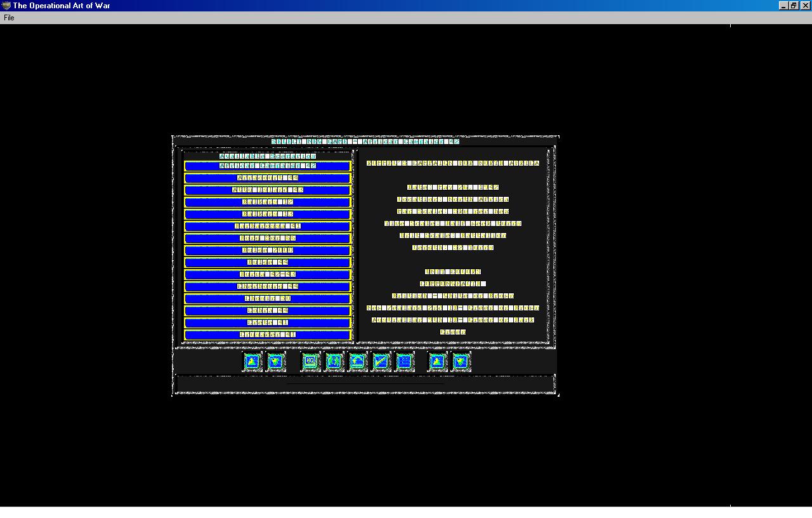
Task: Select the Crusader 41 scenario
Action: pos(268,335)
